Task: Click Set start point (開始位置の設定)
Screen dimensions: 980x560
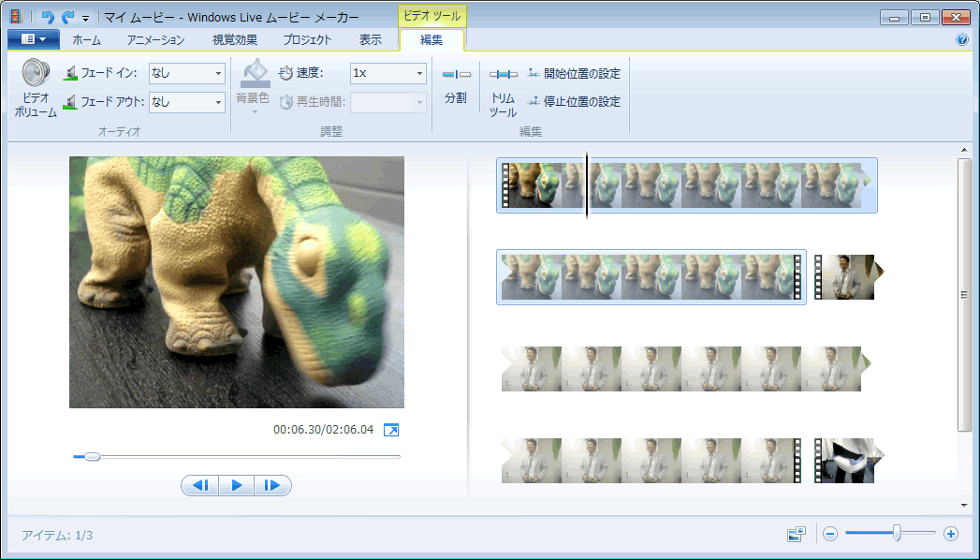Action: point(574,73)
